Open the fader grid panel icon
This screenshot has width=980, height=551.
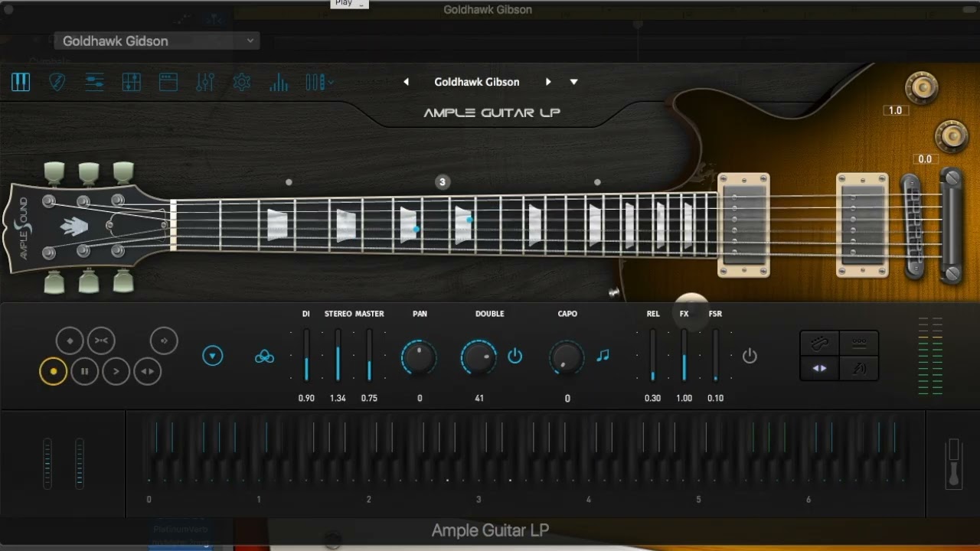[x=132, y=82]
